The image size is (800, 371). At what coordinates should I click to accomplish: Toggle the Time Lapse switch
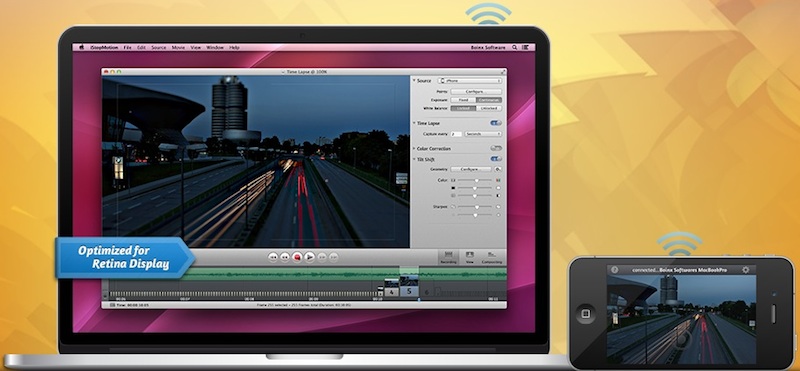click(496, 123)
